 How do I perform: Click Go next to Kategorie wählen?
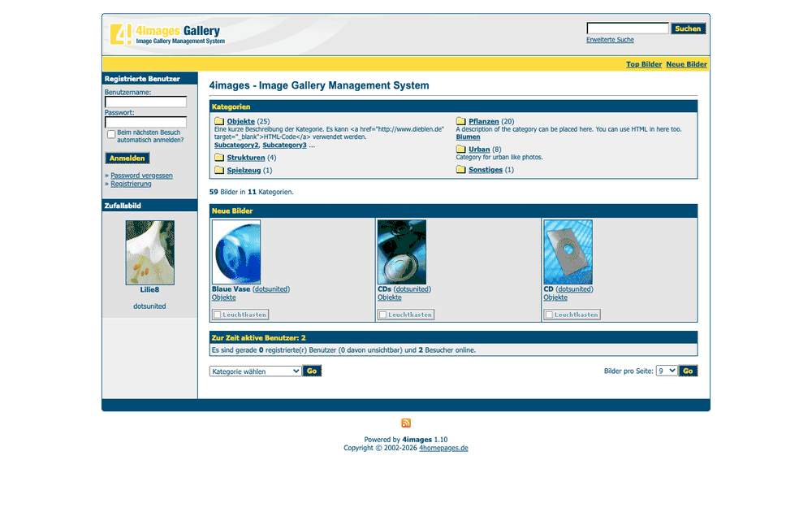coord(312,371)
